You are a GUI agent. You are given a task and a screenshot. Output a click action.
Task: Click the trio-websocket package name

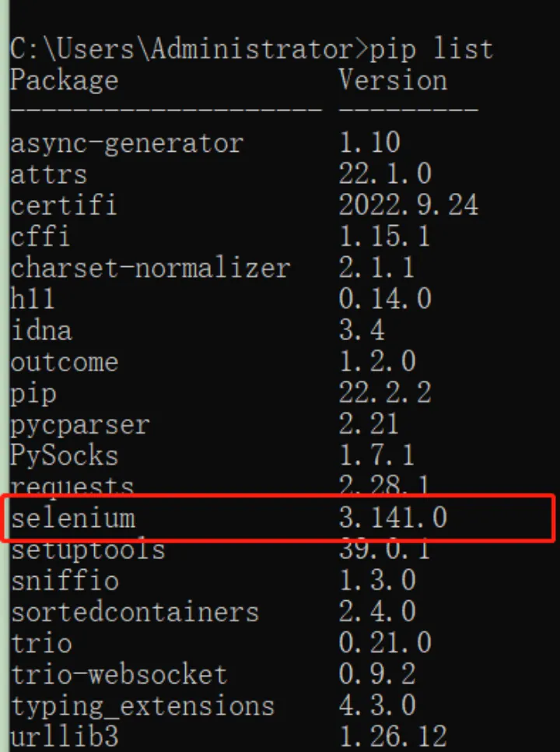[x=119, y=674]
